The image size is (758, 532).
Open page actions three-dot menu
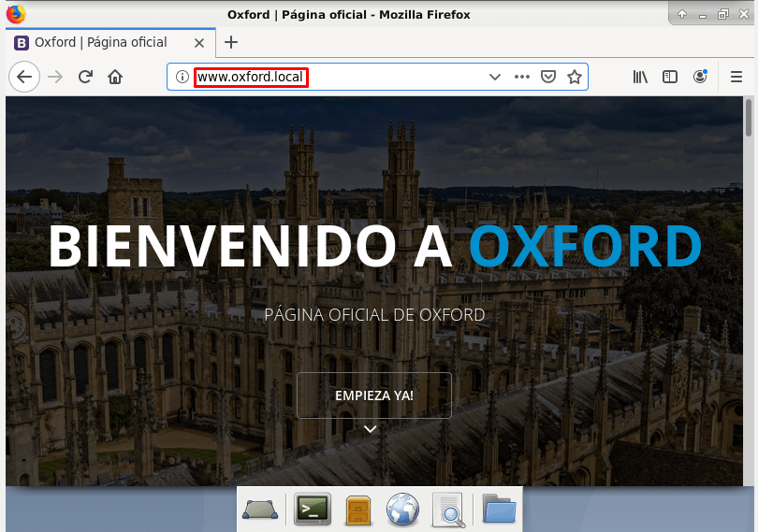(x=522, y=77)
